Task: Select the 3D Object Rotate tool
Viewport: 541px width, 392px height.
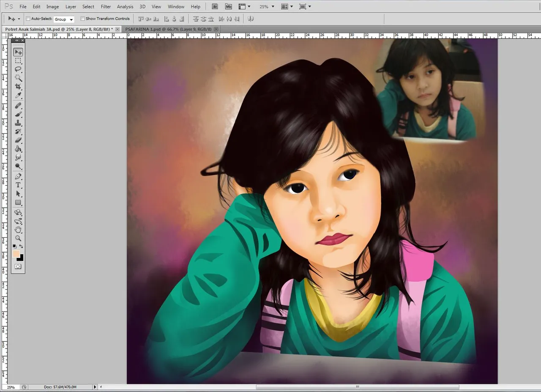Action: click(x=18, y=212)
